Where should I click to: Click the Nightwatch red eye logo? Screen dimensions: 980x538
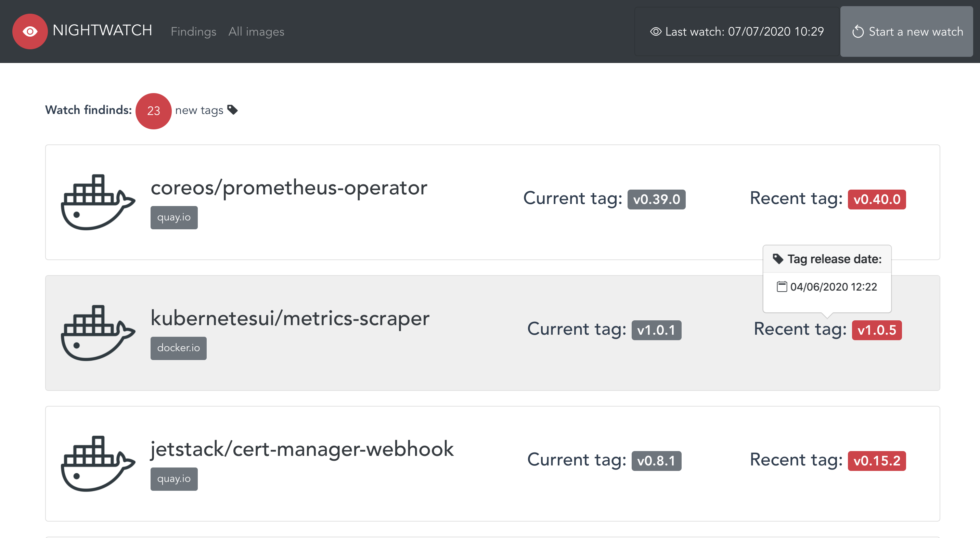click(x=30, y=31)
